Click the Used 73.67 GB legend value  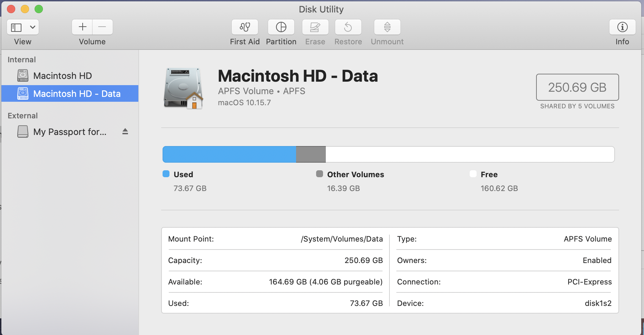190,188
